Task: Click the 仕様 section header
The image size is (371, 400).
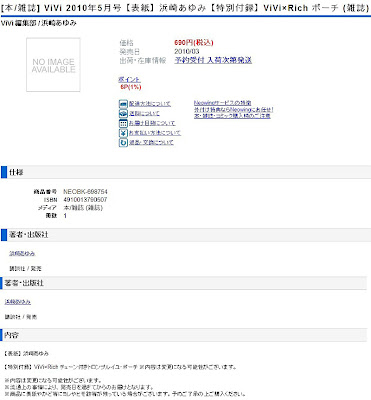Action: [x=186, y=172]
